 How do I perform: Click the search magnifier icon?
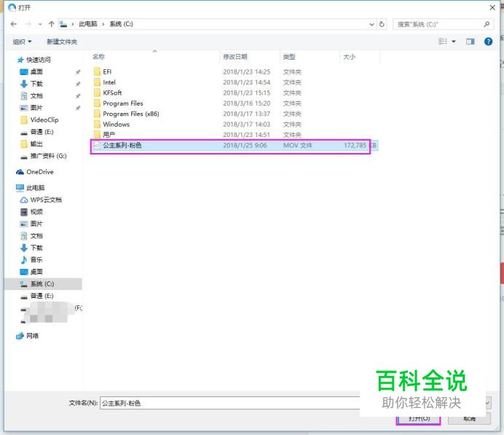[x=487, y=24]
